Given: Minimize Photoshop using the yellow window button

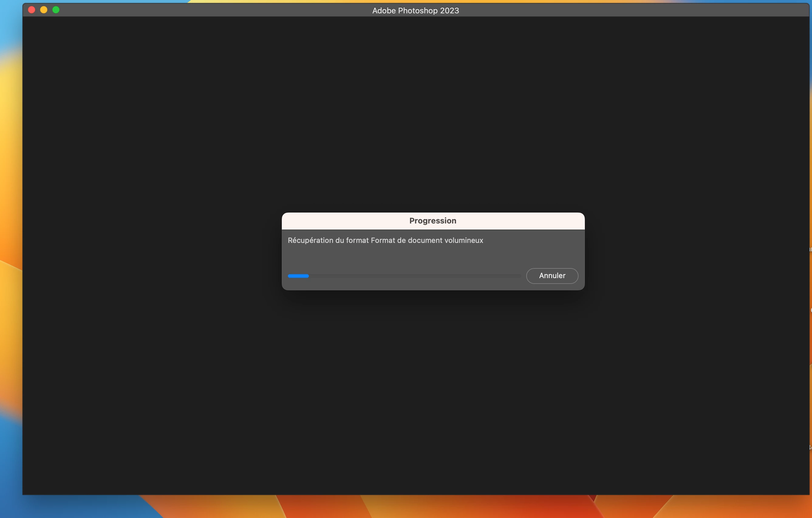Looking at the screenshot, I should click(x=44, y=10).
